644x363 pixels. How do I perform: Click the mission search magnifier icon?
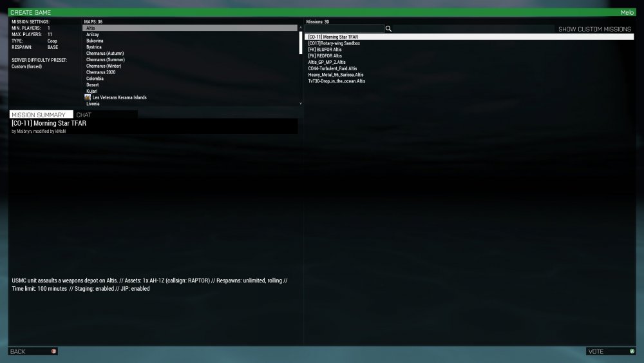point(388,29)
